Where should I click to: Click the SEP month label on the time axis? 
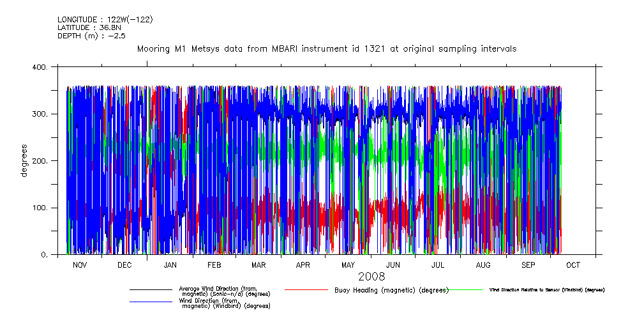tap(528, 264)
